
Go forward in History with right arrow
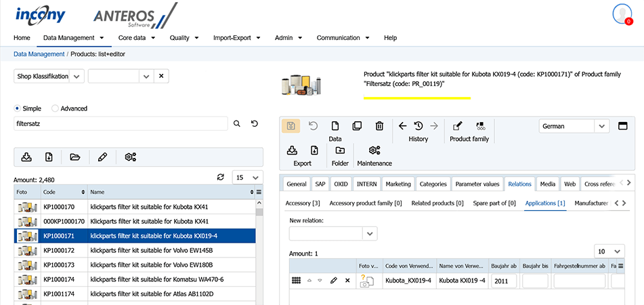click(433, 126)
